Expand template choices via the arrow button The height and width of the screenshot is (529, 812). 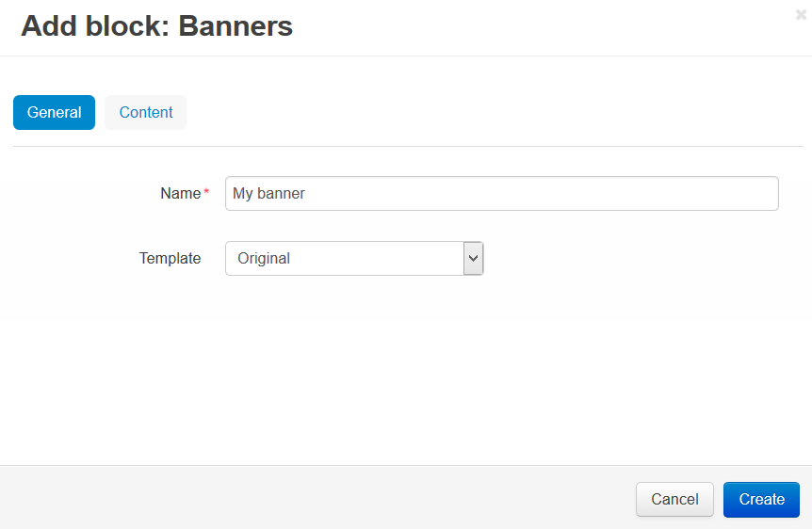tap(473, 258)
